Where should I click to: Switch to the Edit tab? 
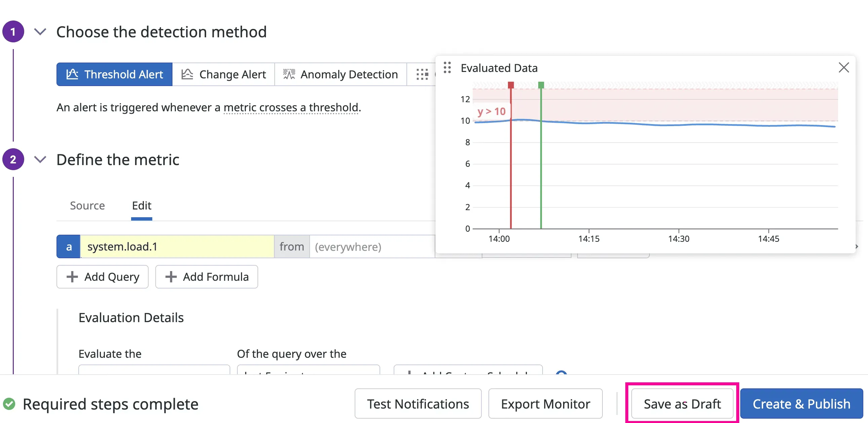point(142,205)
